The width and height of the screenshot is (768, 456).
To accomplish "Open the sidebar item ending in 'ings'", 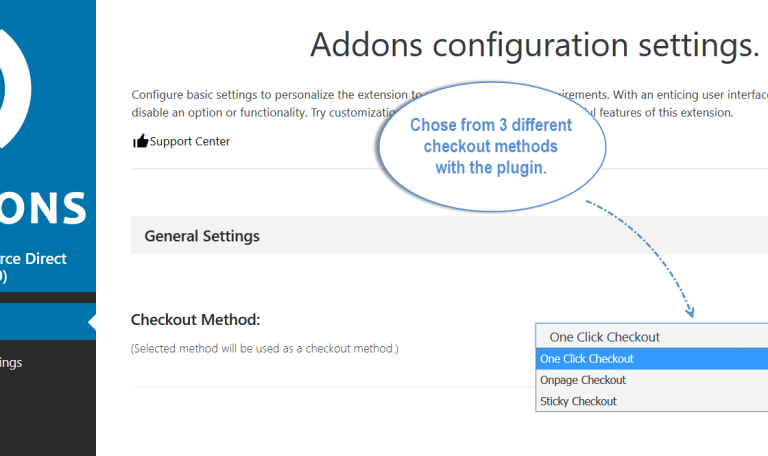I will click(11, 363).
